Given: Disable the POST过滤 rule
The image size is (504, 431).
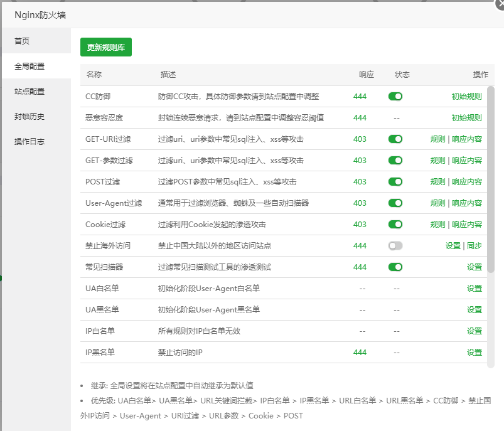Looking at the screenshot, I should click(x=395, y=181).
